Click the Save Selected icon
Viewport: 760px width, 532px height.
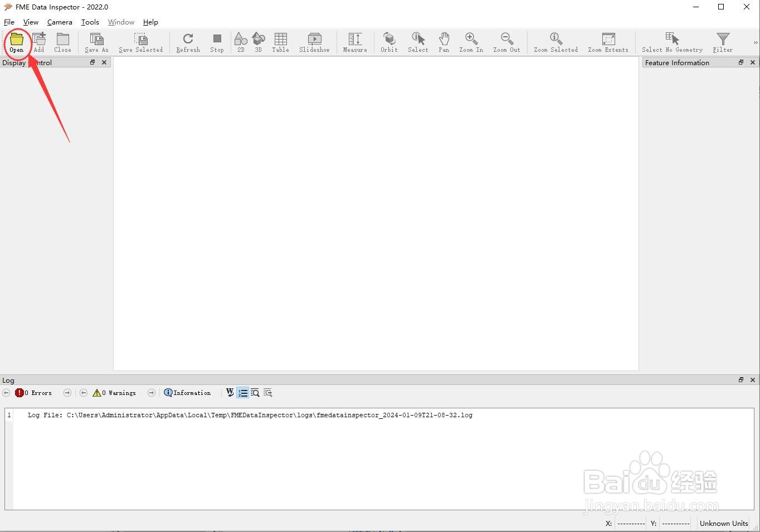click(141, 42)
